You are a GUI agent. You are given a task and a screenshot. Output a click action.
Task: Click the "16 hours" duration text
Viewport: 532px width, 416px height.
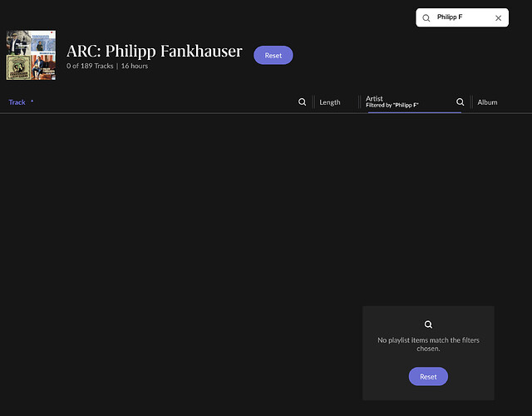click(134, 66)
